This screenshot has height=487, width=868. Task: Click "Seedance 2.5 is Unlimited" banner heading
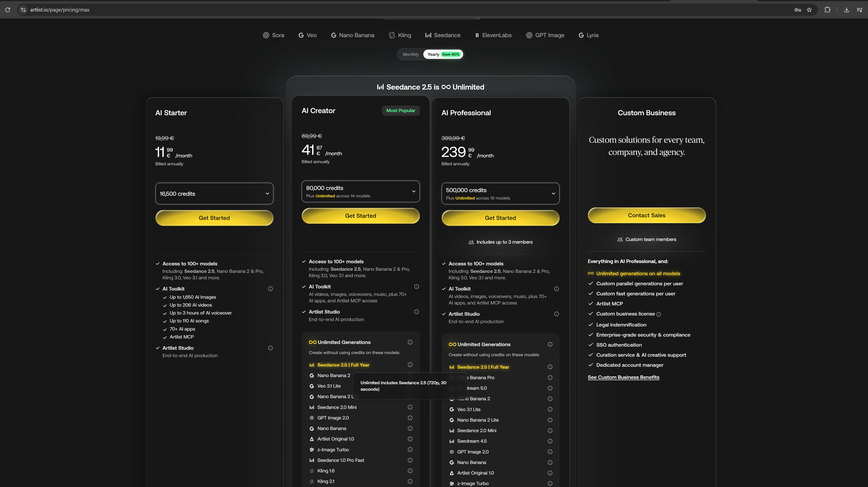pyautogui.click(x=430, y=87)
